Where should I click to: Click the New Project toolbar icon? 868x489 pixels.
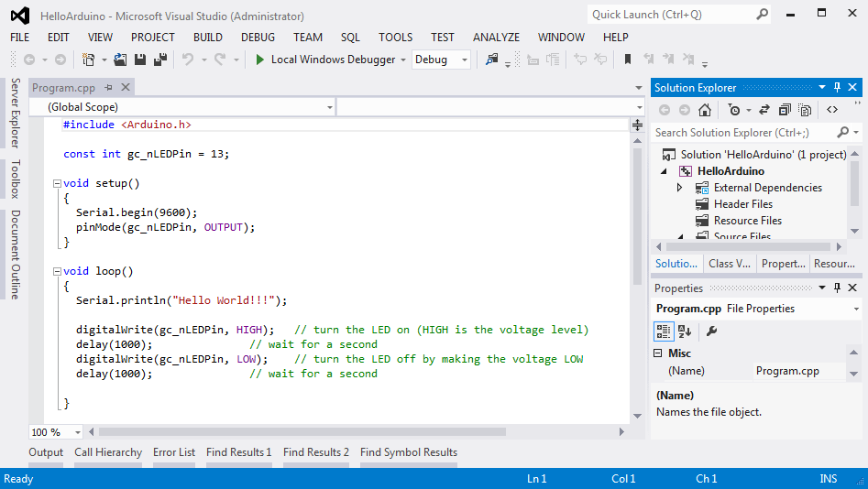point(88,60)
